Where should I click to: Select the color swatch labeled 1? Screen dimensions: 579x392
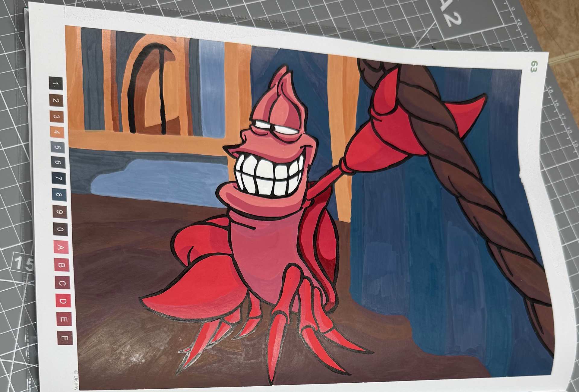point(56,84)
